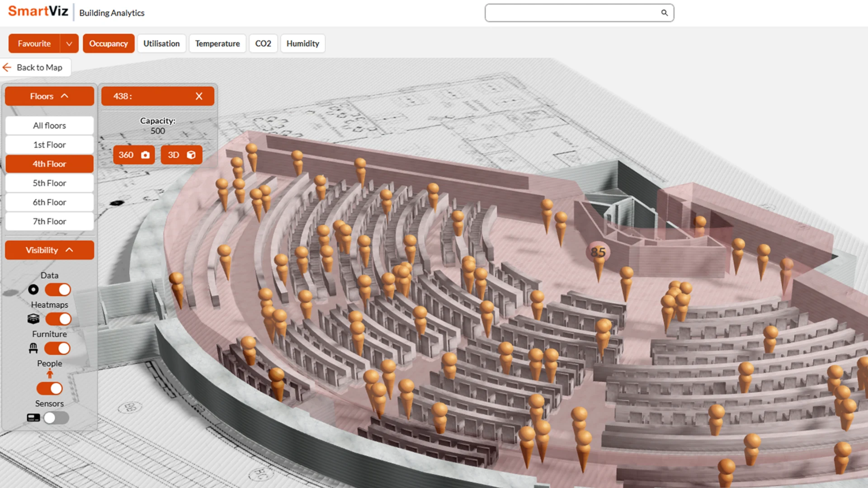
Task: Go Back to Map
Action: pos(36,67)
